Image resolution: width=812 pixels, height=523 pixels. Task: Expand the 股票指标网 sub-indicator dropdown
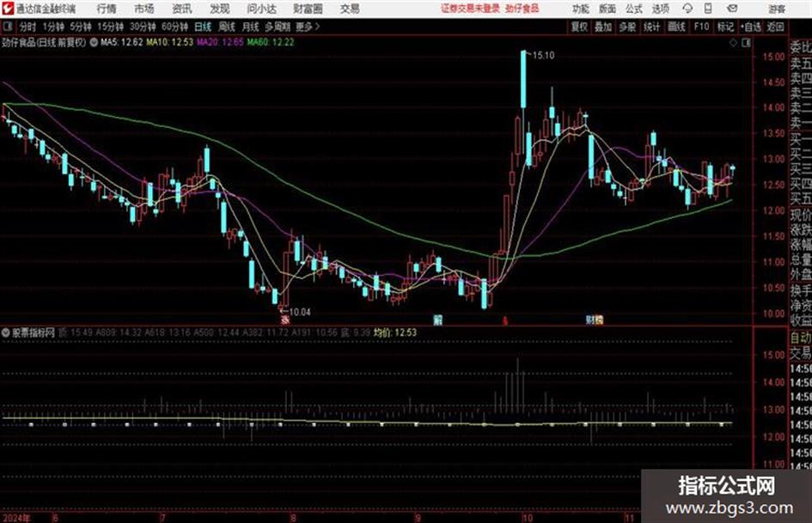pos(6,332)
